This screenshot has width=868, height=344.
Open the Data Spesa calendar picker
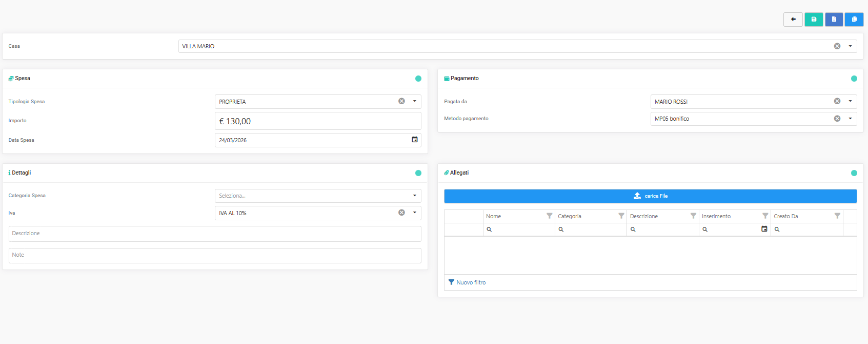point(414,140)
